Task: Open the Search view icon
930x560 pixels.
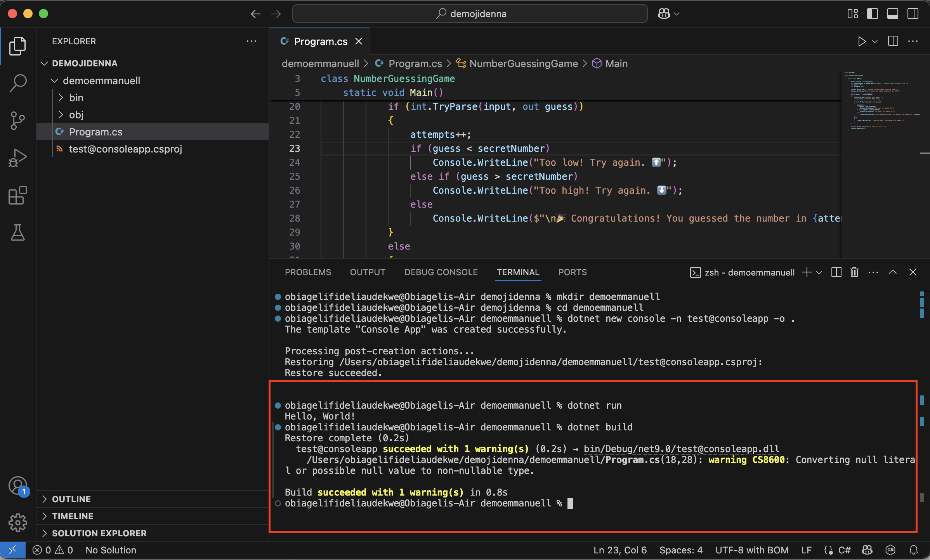Action: point(17,83)
